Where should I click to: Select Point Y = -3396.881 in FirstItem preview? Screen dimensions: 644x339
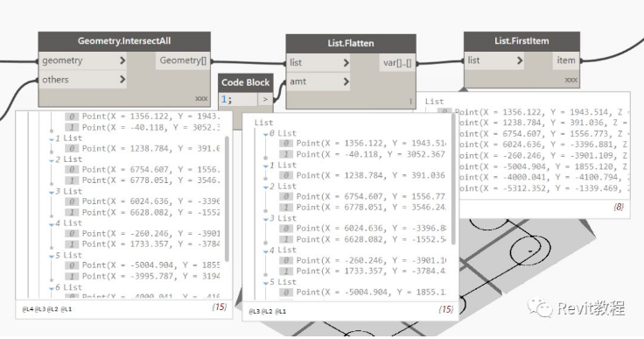(x=544, y=145)
